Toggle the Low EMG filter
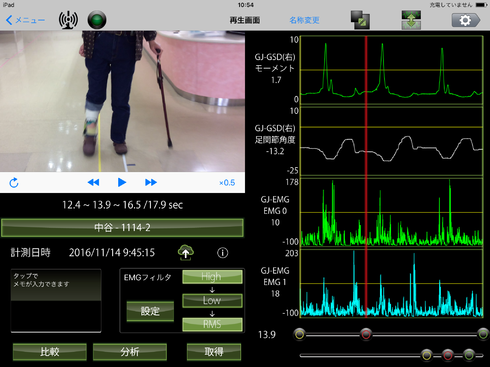This screenshot has height=367, width=490. 212,300
